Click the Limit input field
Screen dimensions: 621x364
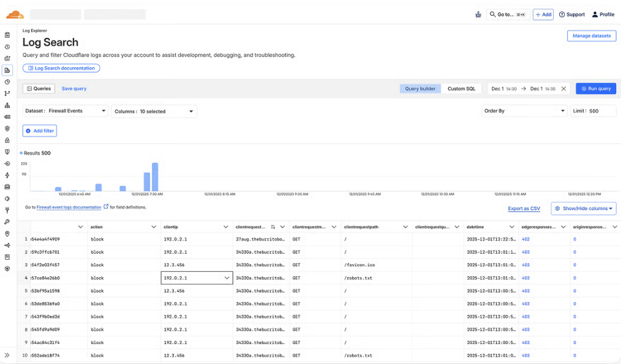tap(592, 111)
